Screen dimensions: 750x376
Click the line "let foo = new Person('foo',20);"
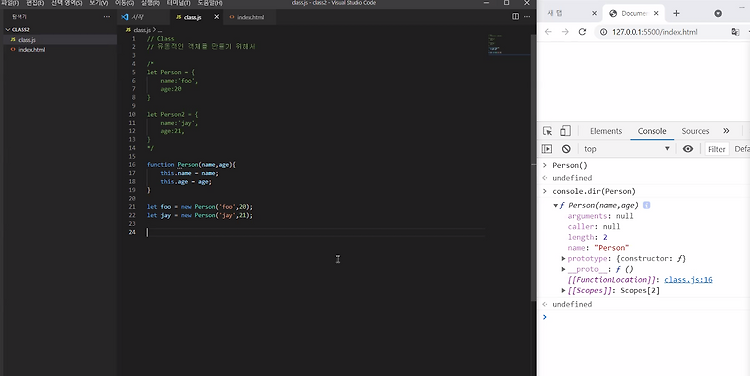(199, 207)
